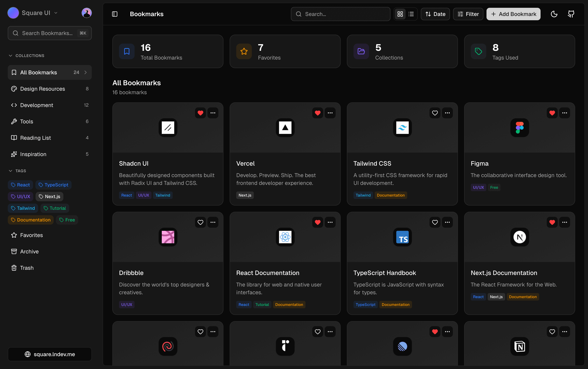Switch to list view layout
Screen dimensions: 588x369
pos(411,14)
